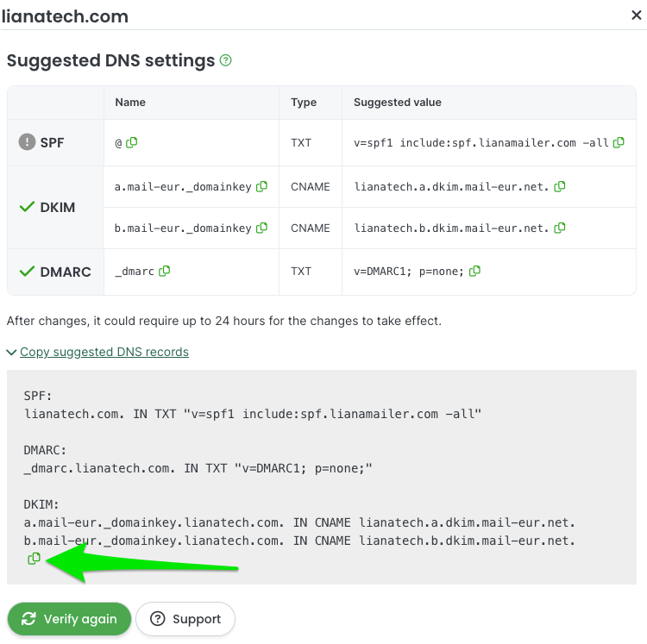Screen dimensions: 647x644
Task: Collapse the Copy suggested DNS records chevron
Action: (x=11, y=352)
